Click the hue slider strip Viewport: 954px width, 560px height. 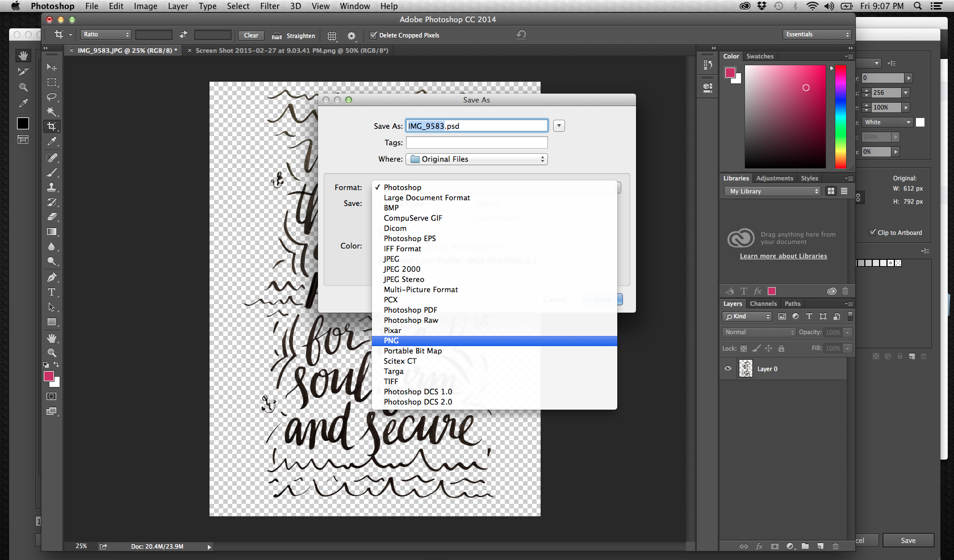(x=840, y=116)
